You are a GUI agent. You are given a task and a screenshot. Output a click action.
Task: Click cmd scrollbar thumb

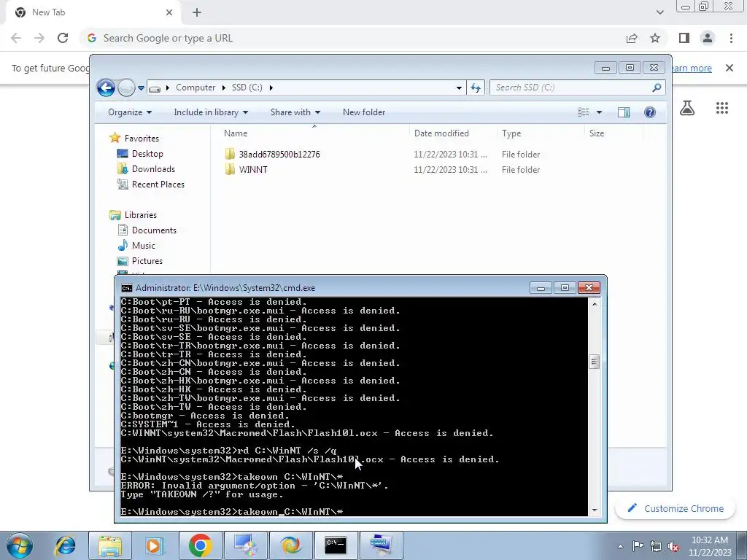(594, 362)
